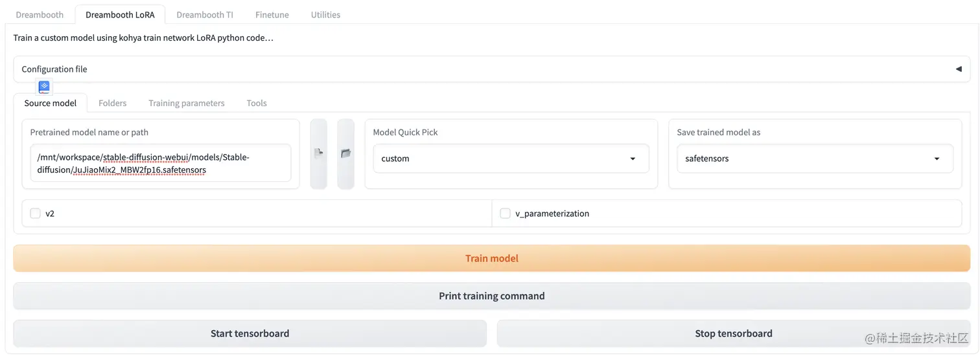Click the Train model button
This screenshot has height=356, width=980.
point(491,258)
